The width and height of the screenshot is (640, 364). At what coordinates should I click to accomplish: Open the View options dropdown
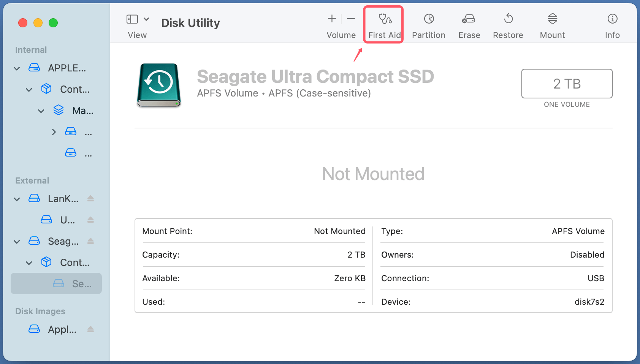tap(146, 18)
